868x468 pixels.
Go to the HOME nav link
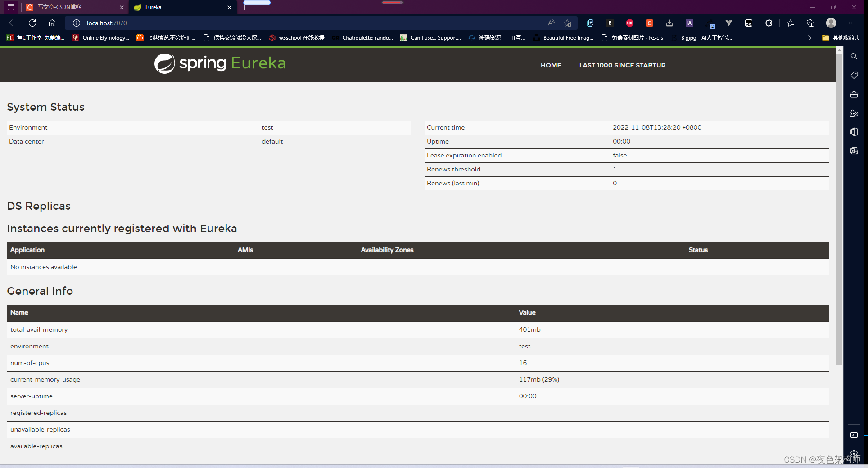point(551,65)
